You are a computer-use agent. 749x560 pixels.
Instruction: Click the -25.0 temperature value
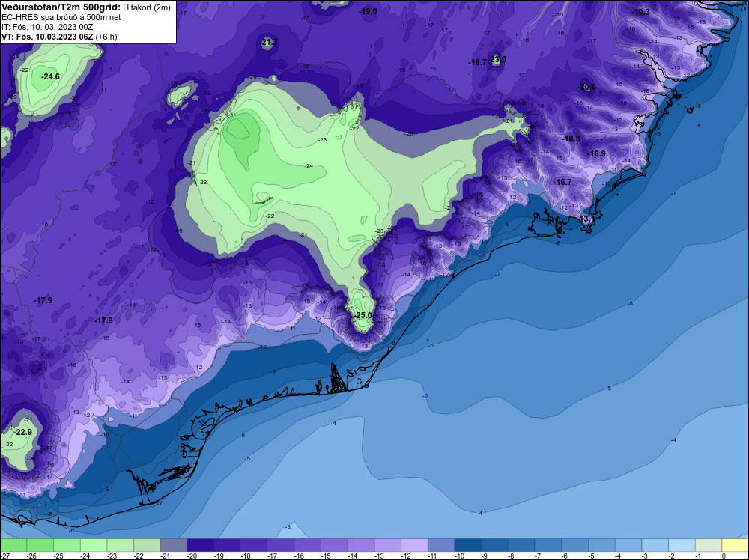(363, 316)
